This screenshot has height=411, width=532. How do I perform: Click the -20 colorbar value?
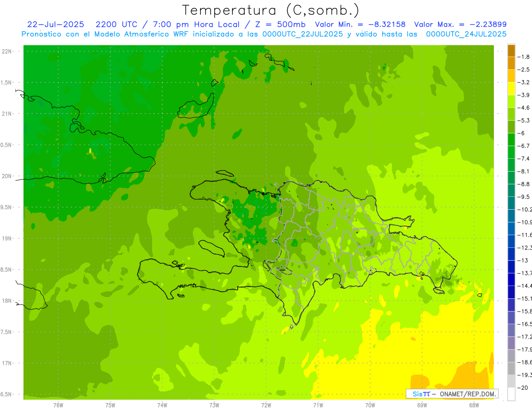523,388
